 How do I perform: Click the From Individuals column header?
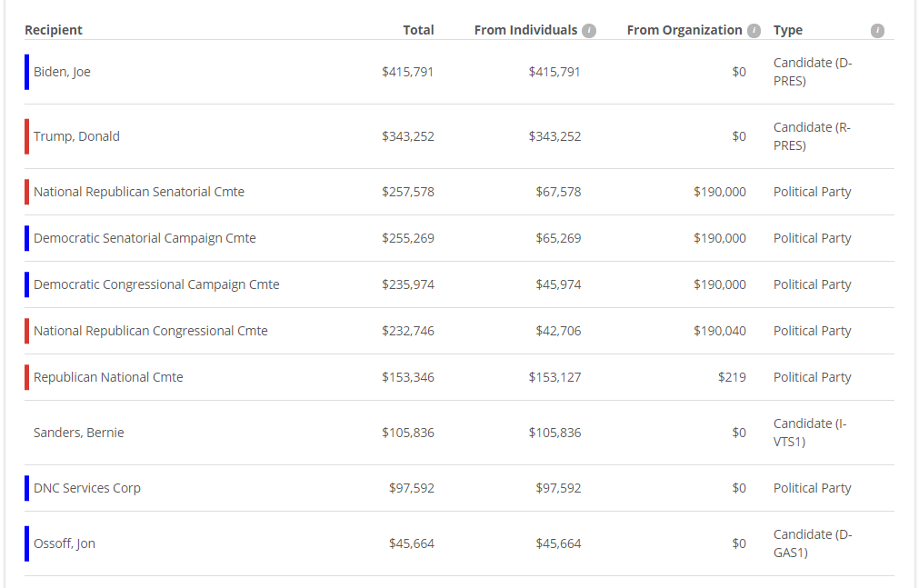pyautogui.click(x=525, y=30)
